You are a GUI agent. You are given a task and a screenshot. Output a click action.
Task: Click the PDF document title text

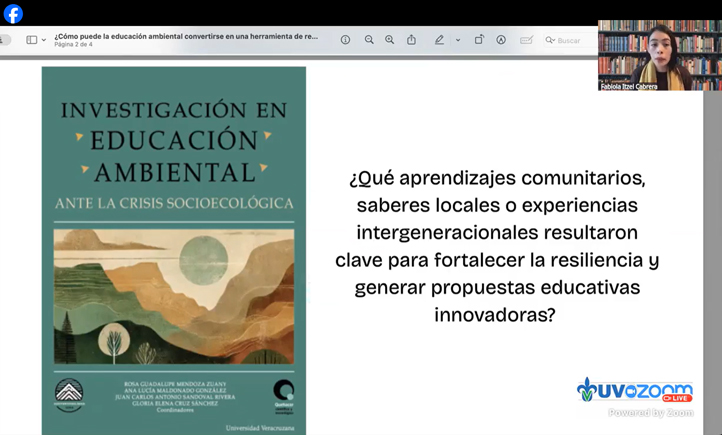[186, 35]
